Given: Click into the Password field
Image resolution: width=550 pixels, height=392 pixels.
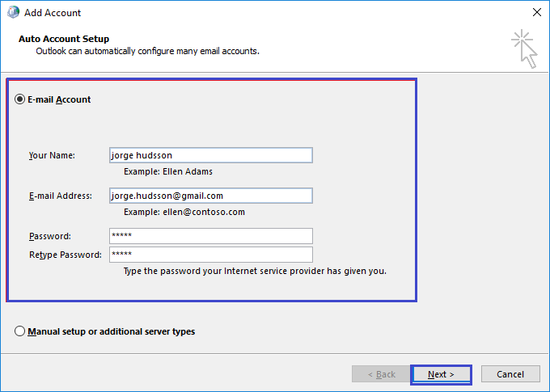Looking at the screenshot, I should (211, 236).
